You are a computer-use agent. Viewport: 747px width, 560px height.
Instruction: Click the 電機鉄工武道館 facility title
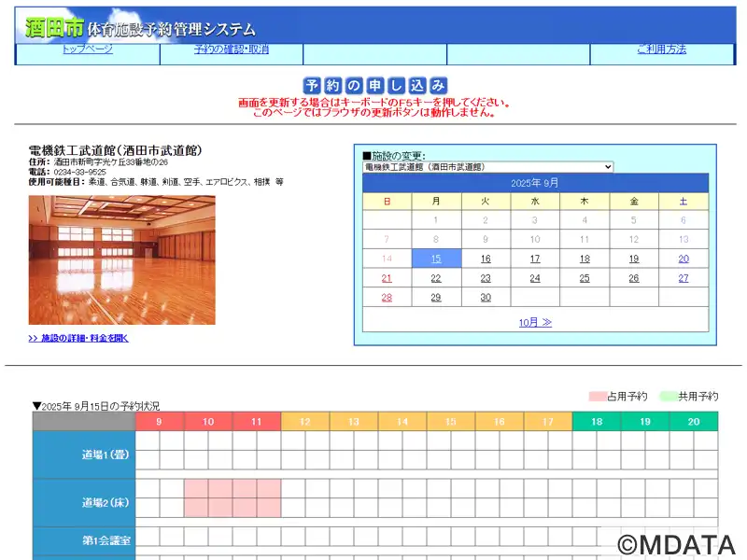coord(115,150)
